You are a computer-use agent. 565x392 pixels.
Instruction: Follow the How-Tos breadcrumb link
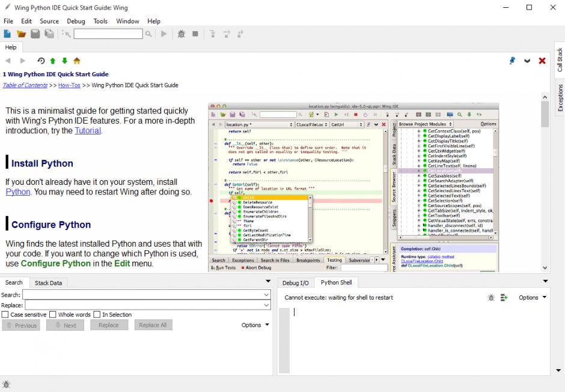pos(69,85)
